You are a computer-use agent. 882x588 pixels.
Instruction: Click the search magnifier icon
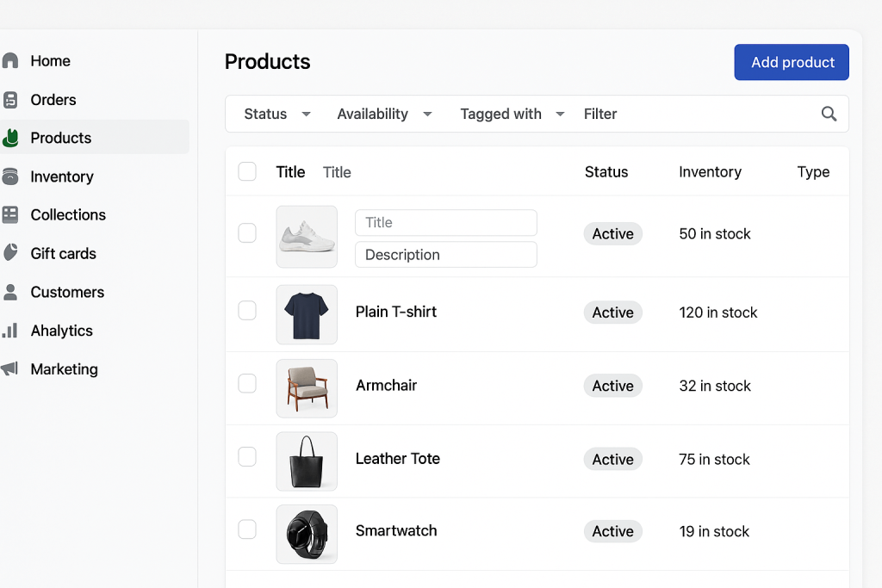[x=829, y=114]
